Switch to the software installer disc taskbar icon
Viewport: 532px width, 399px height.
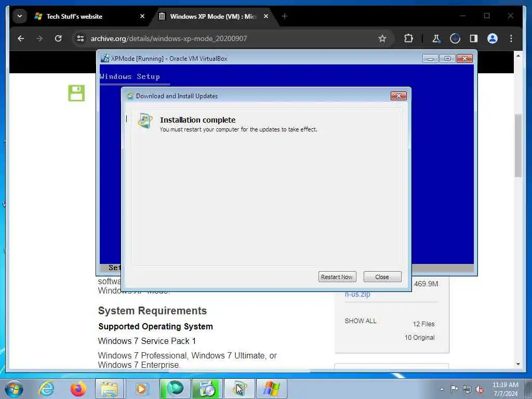tap(207, 389)
